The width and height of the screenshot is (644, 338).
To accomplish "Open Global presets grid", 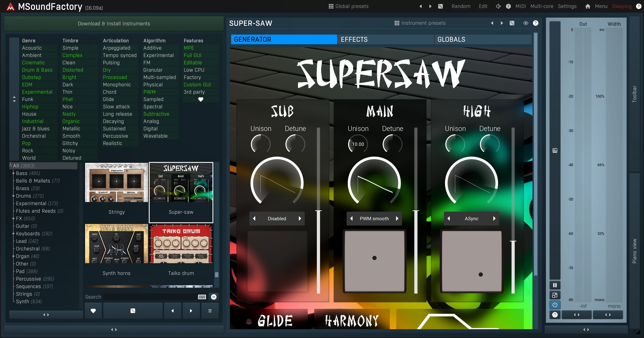I will coord(349,6).
